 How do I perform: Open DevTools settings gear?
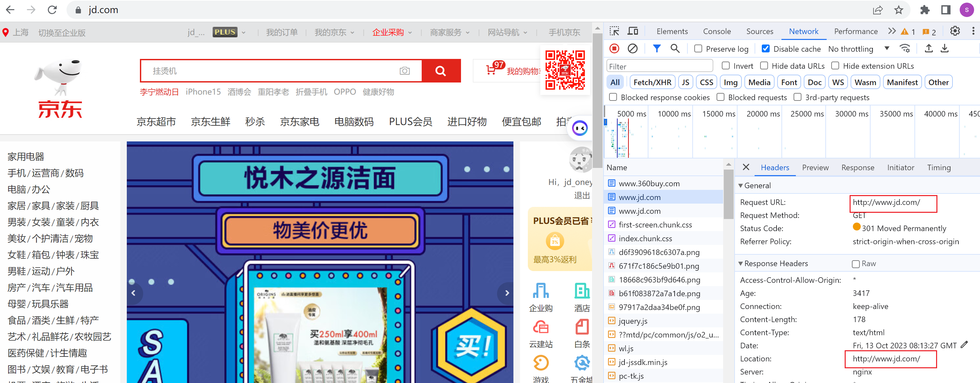[x=955, y=31]
